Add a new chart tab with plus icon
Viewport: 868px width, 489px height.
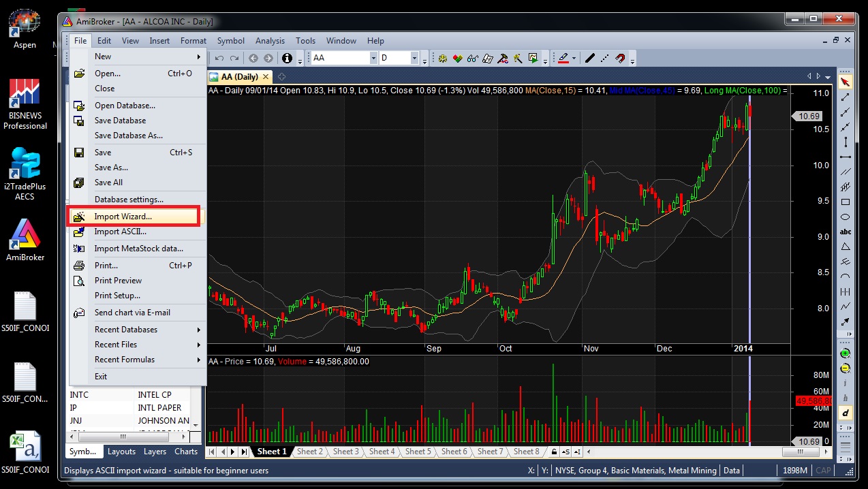click(x=281, y=77)
